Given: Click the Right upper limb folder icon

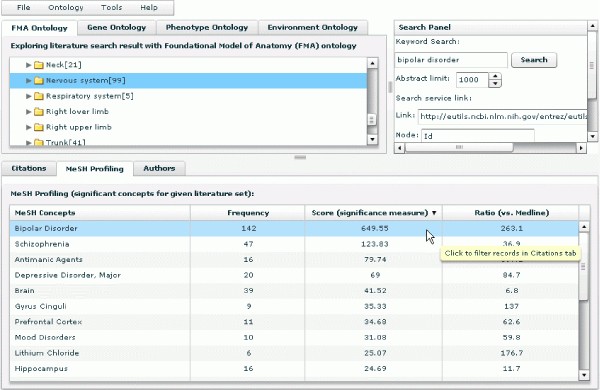Looking at the screenshot, I should pyautogui.click(x=39, y=127).
